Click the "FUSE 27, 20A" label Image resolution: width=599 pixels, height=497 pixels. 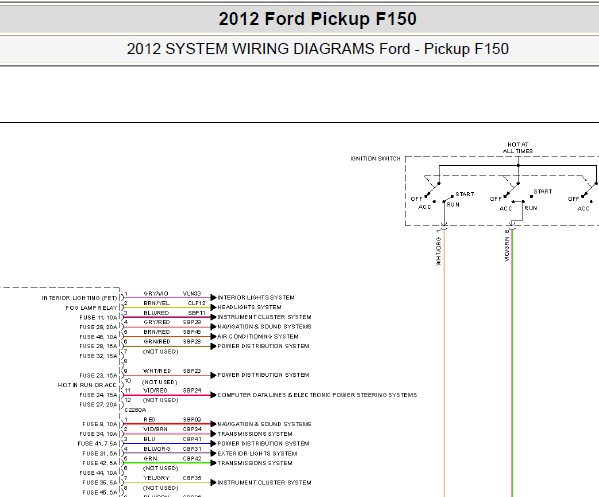(98, 405)
